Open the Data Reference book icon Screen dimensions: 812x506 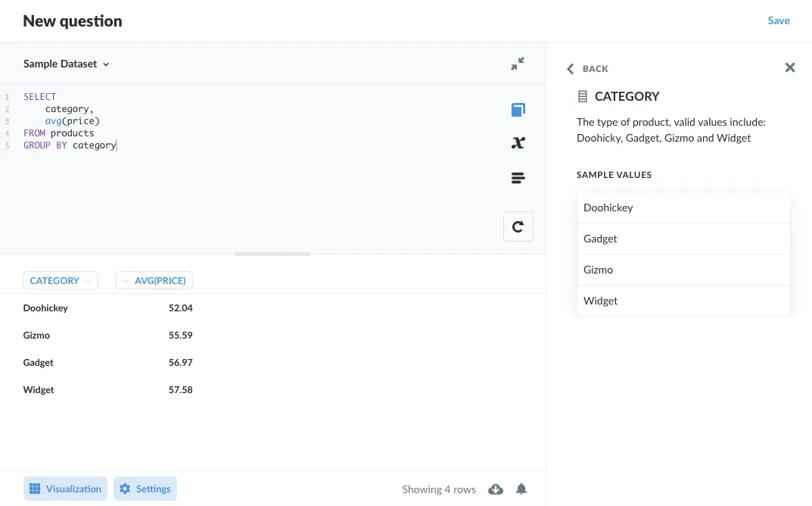coord(518,109)
